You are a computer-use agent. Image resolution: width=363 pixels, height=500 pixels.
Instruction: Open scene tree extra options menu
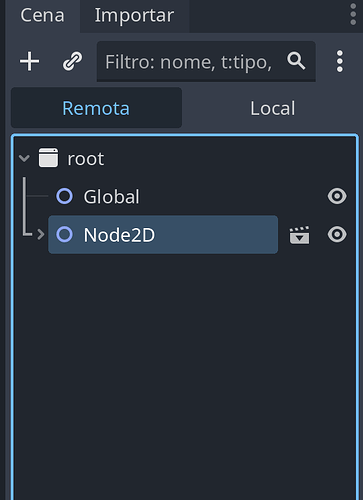339,61
